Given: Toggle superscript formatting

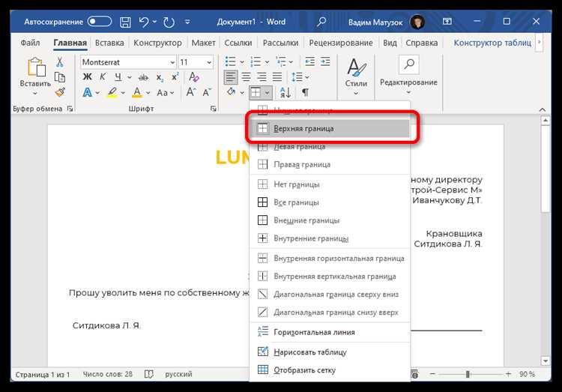Looking at the screenshot, I should (x=175, y=76).
